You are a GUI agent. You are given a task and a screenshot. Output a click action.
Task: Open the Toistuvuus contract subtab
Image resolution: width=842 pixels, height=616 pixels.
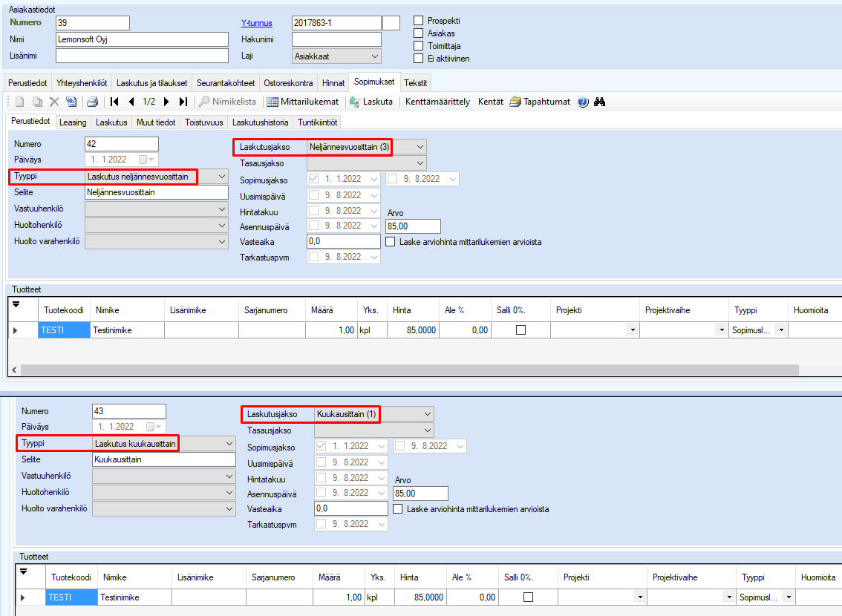pos(203,122)
